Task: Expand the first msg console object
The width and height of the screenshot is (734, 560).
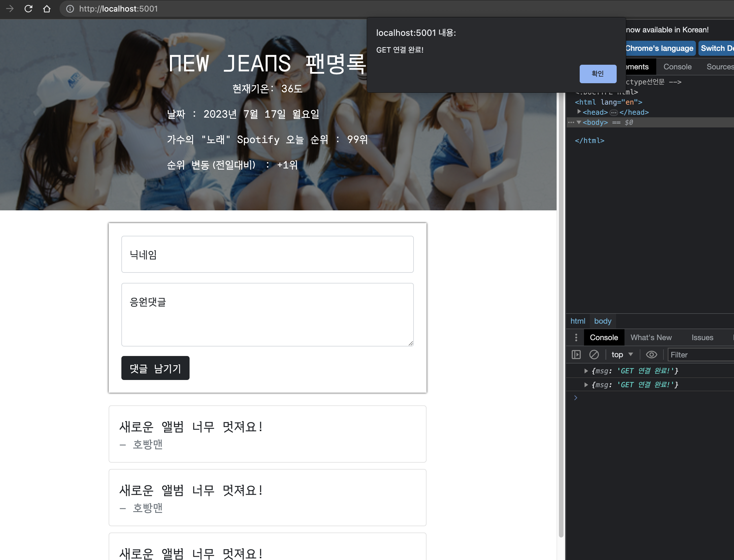Action: point(586,371)
